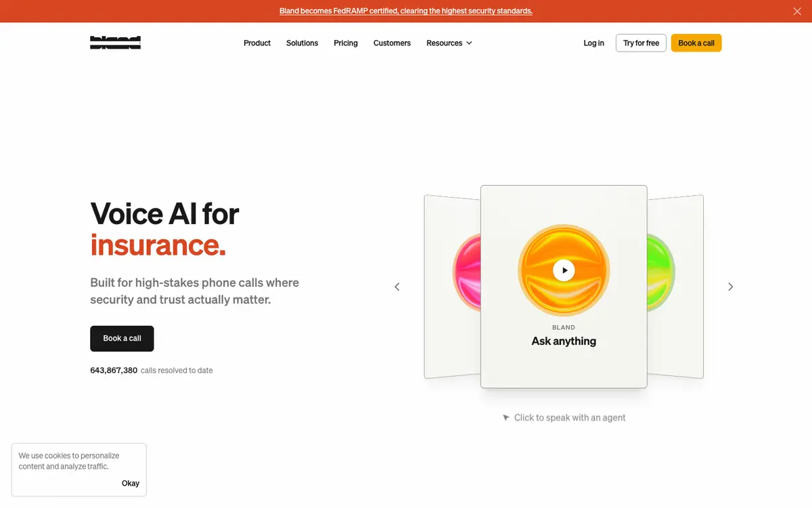Play the orange Ask anything agent
812x508 pixels.
[x=564, y=270]
